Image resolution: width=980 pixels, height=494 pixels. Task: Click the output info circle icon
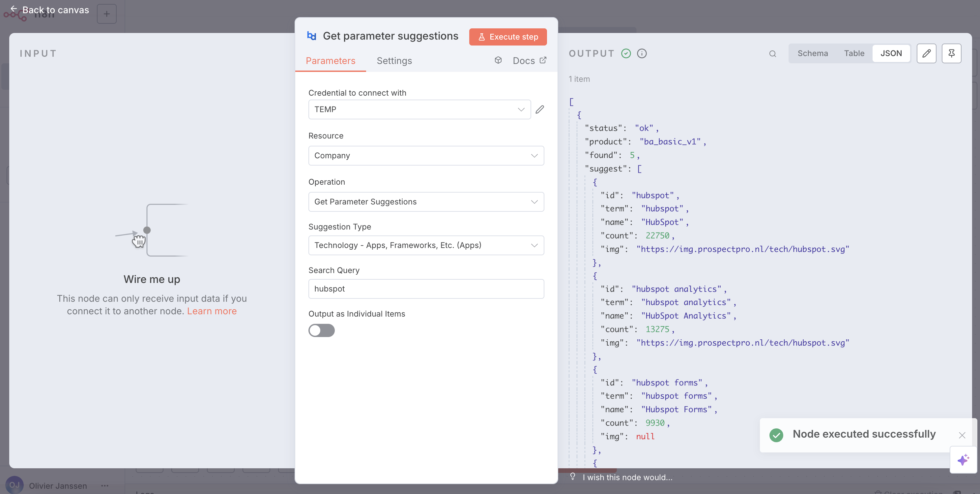click(642, 54)
